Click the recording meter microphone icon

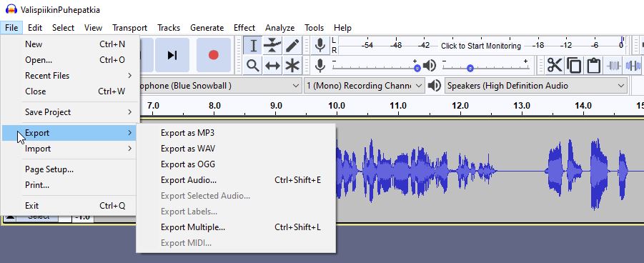coord(320,45)
